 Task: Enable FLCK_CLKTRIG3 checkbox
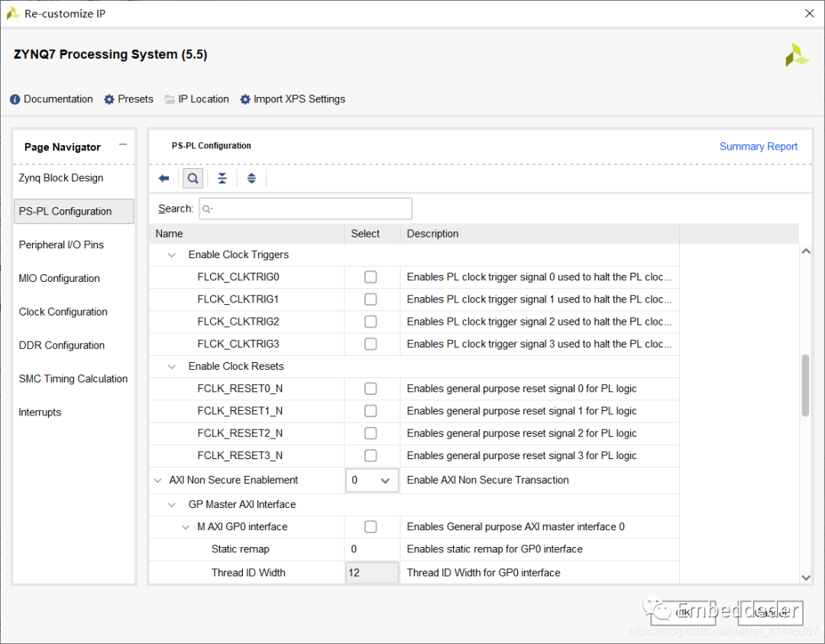370,344
